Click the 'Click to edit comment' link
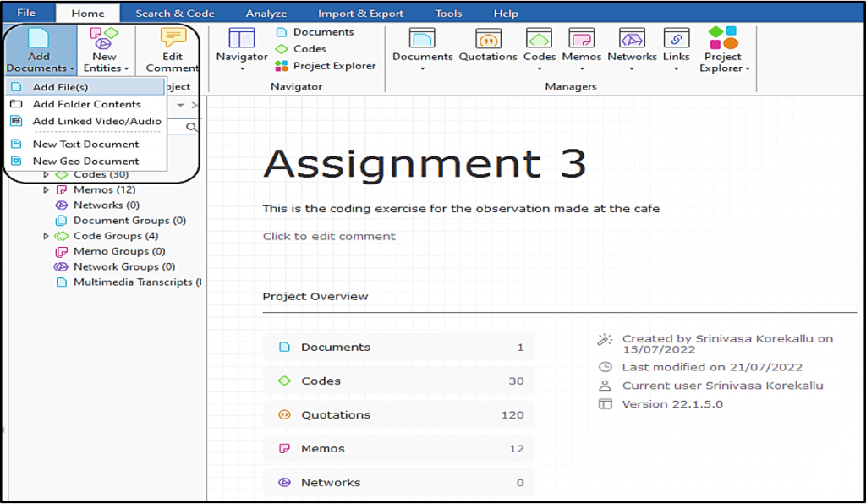 point(330,236)
